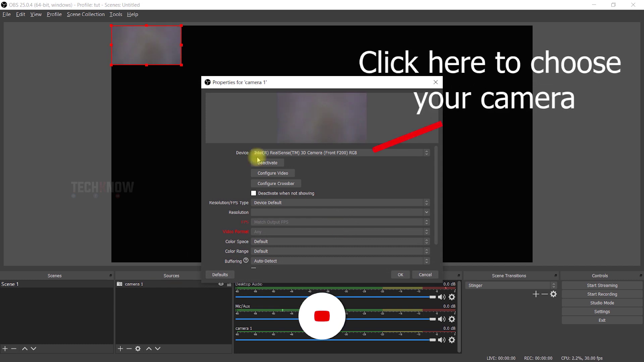Open the FPS Match Output dropdown
This screenshot has height=362, width=644.
pyautogui.click(x=340, y=222)
